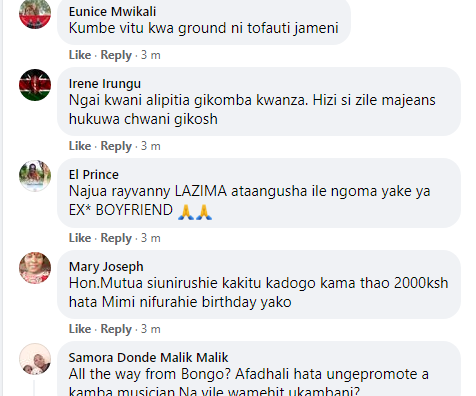Like Irene Irungu's comment
Image resolution: width=476 pixels, height=396 pixels.
80,146
